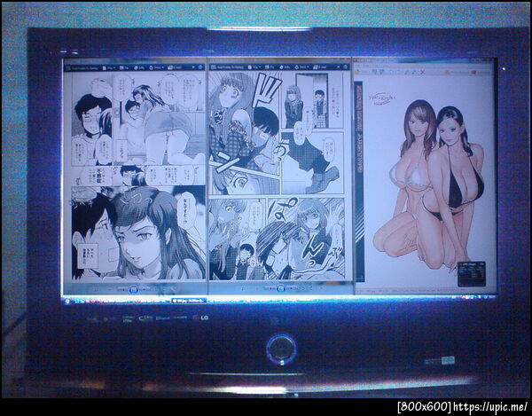The height and width of the screenshot is (416, 532).
Task: Play slide show in left viewer window
Action: click(133, 289)
